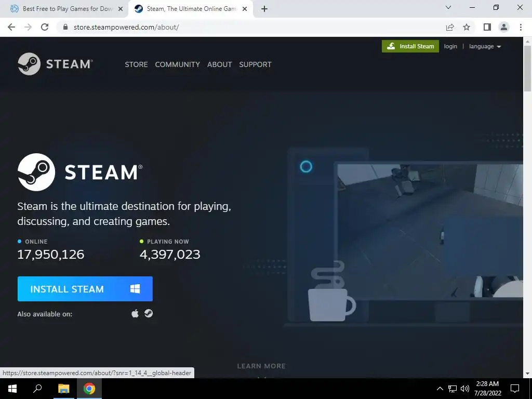
Task: Close the Steam tab
Action: (245, 9)
